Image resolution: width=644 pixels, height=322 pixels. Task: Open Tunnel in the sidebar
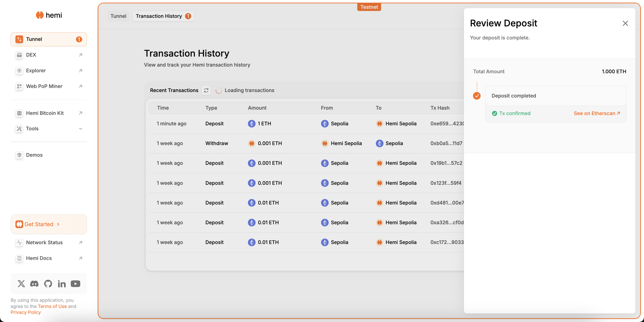click(49, 39)
